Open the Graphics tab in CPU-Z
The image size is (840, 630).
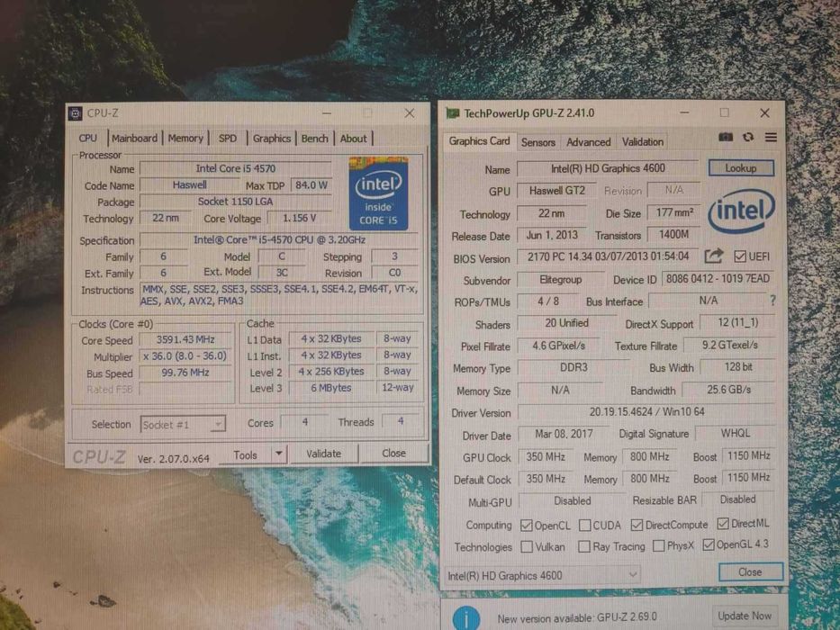[x=272, y=139]
